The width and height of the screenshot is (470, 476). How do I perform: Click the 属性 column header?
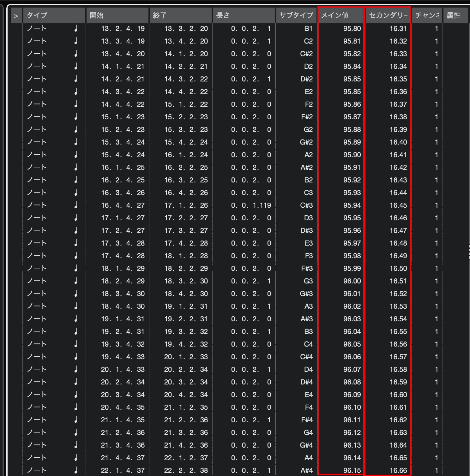tap(454, 15)
